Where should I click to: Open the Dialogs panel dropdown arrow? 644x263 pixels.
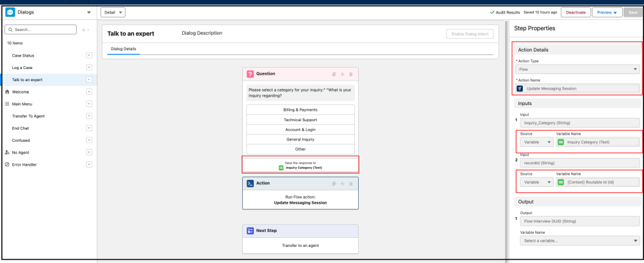point(88,12)
